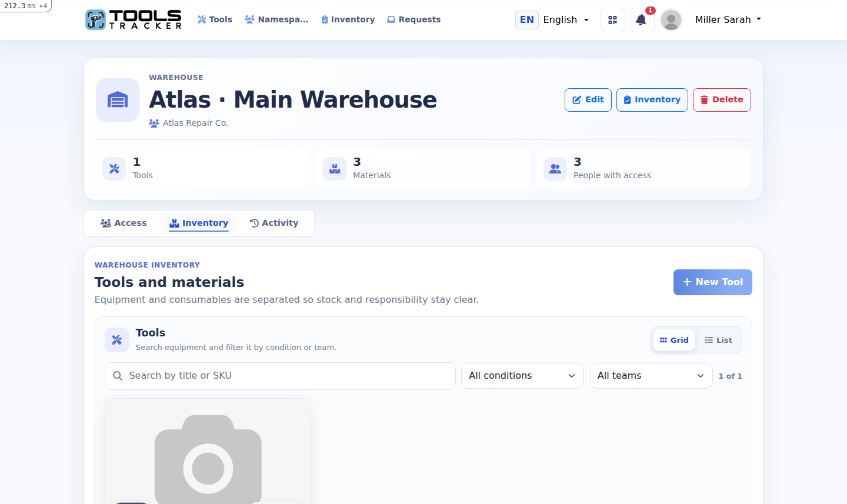Open the QR code scanner icon

coord(613,20)
